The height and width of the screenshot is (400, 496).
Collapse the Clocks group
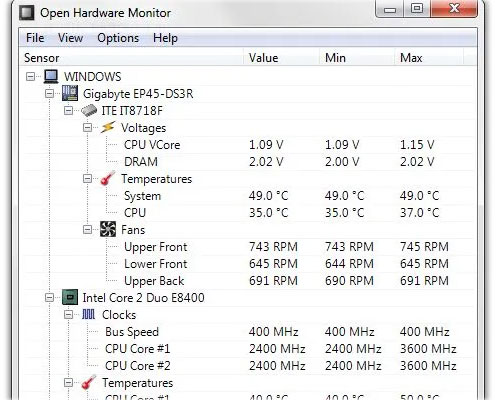(x=68, y=314)
